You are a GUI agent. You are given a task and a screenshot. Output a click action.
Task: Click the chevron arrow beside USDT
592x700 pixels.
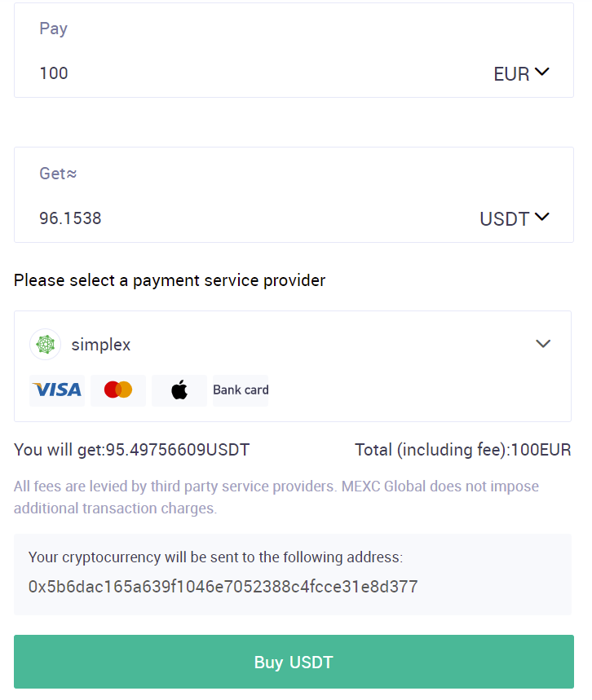coord(542,218)
